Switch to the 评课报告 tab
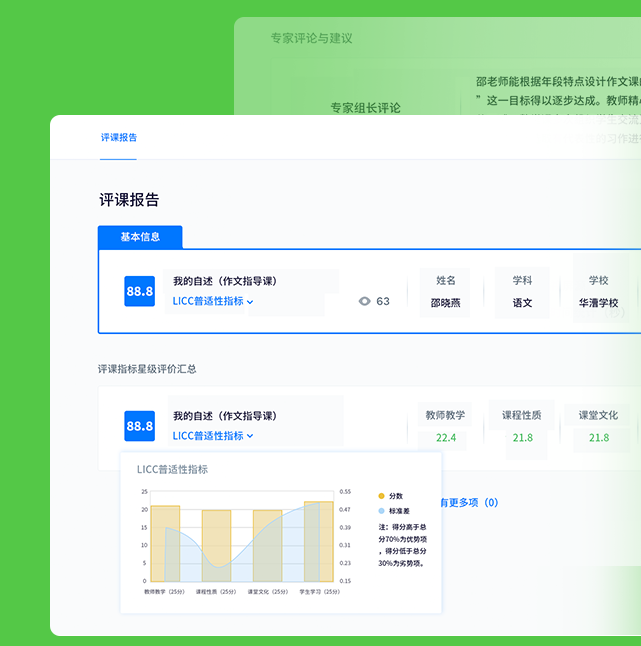 pyautogui.click(x=118, y=137)
